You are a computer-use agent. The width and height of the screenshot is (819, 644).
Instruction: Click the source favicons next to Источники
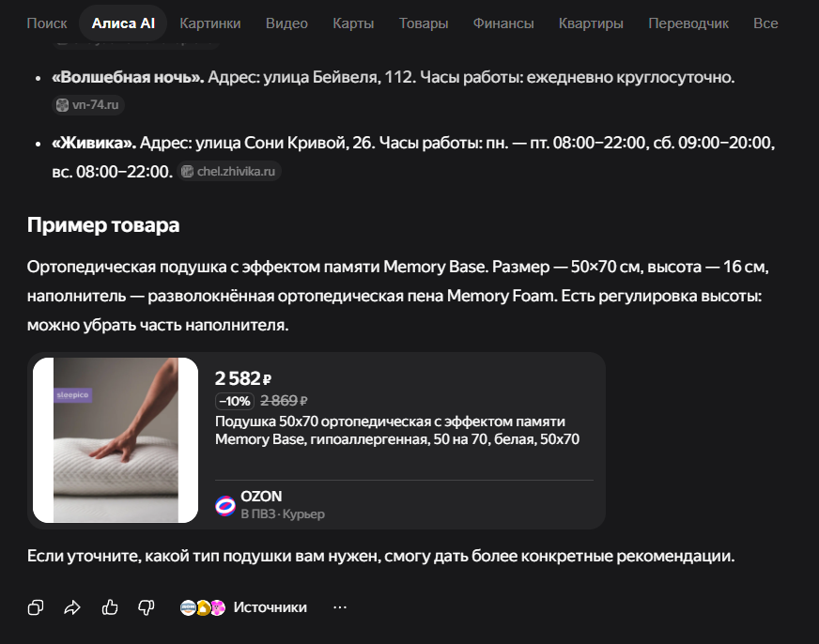(203, 607)
